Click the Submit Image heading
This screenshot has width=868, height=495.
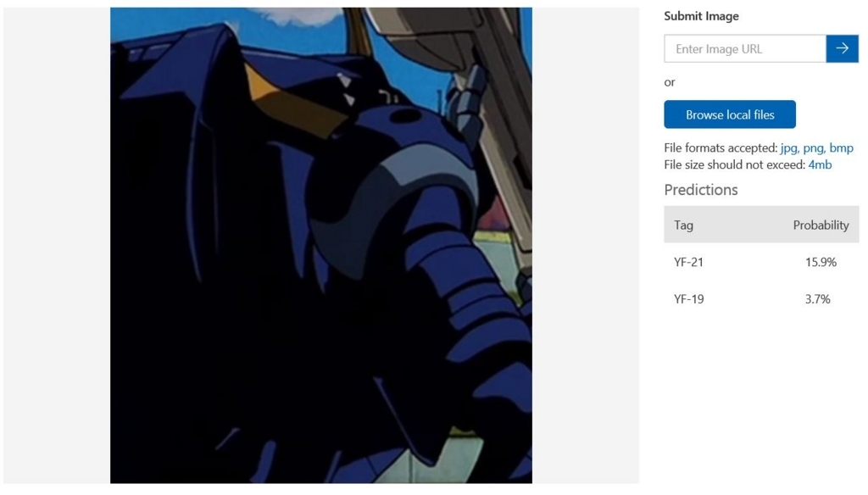click(701, 16)
